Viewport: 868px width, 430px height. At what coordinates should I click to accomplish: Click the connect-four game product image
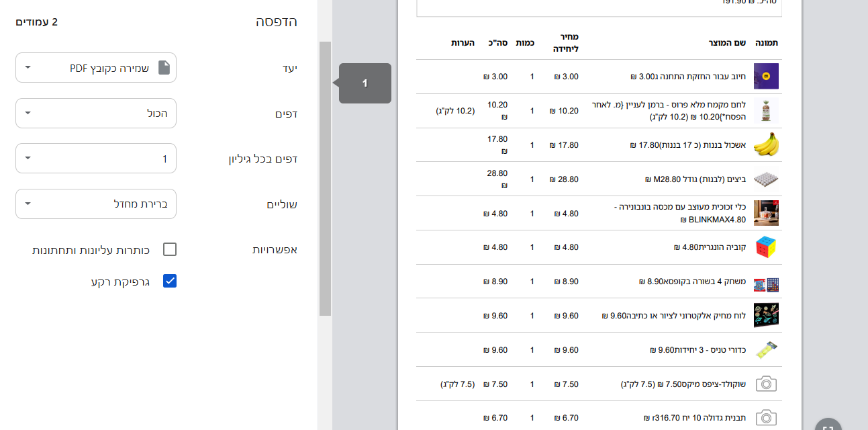(766, 282)
